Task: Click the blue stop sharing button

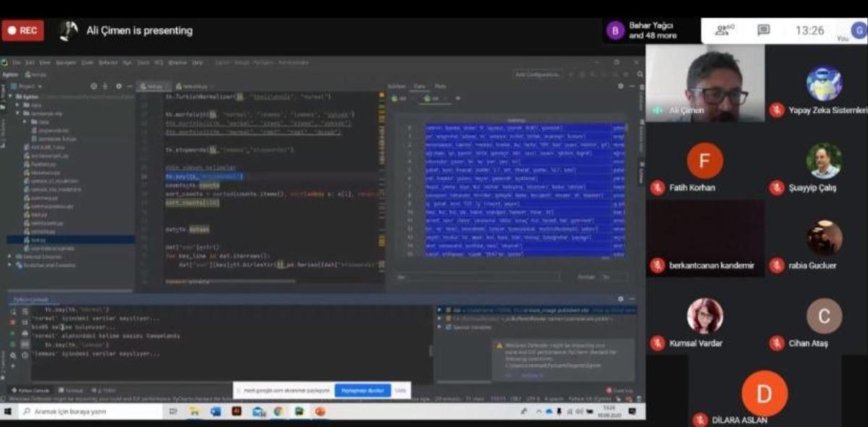Action: [x=362, y=390]
